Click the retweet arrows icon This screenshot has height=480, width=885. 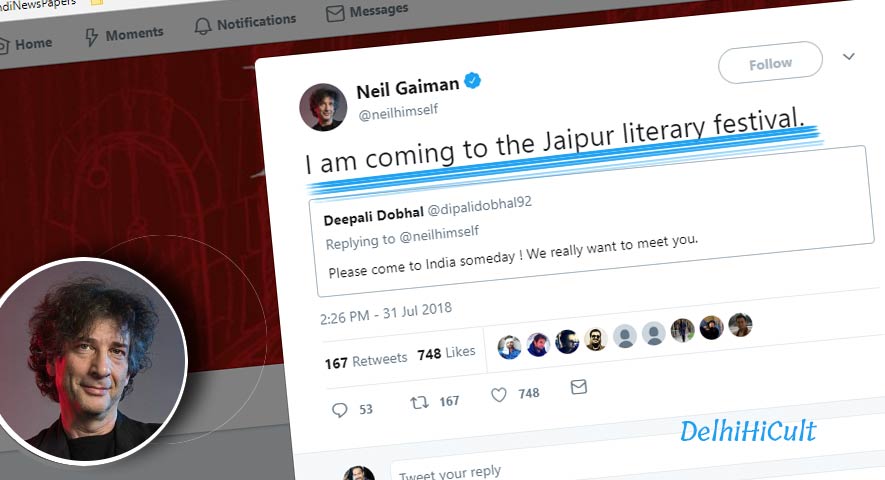coord(419,402)
